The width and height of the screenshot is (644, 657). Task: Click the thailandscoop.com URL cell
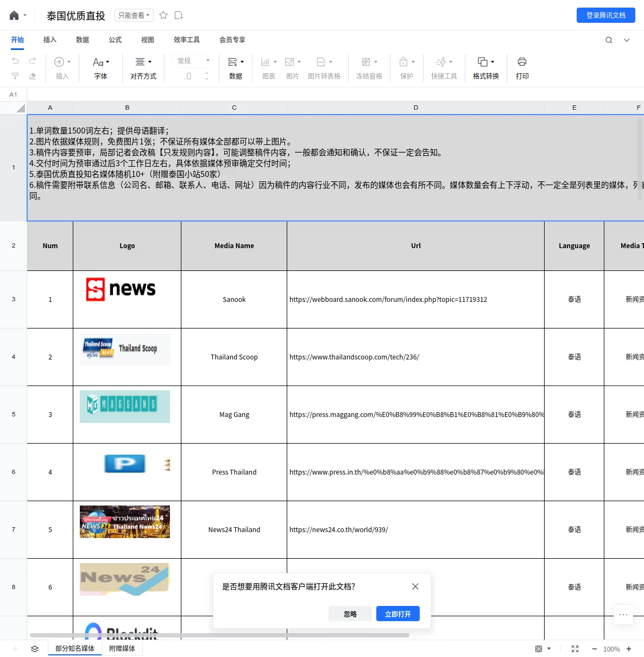click(x=415, y=357)
